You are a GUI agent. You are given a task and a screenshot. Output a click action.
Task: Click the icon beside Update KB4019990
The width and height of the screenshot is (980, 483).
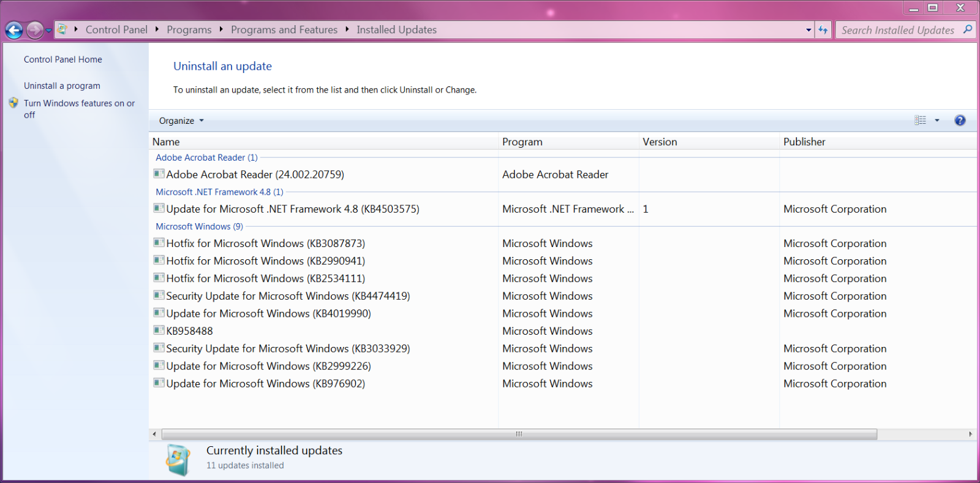coord(159,313)
